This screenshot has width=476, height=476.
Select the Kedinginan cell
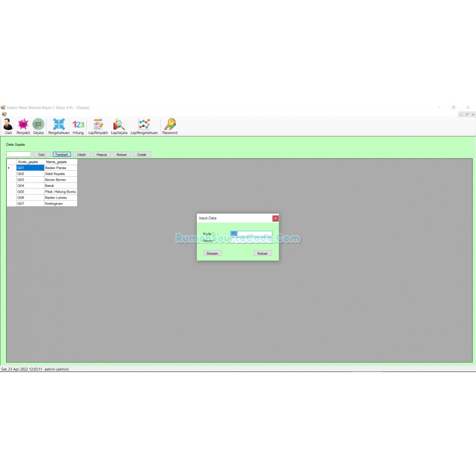coord(61,204)
